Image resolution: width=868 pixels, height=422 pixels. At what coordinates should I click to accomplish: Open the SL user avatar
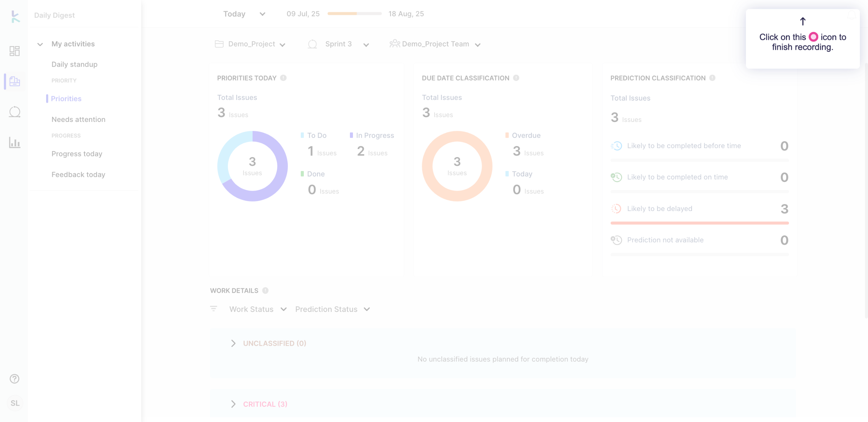tap(15, 403)
